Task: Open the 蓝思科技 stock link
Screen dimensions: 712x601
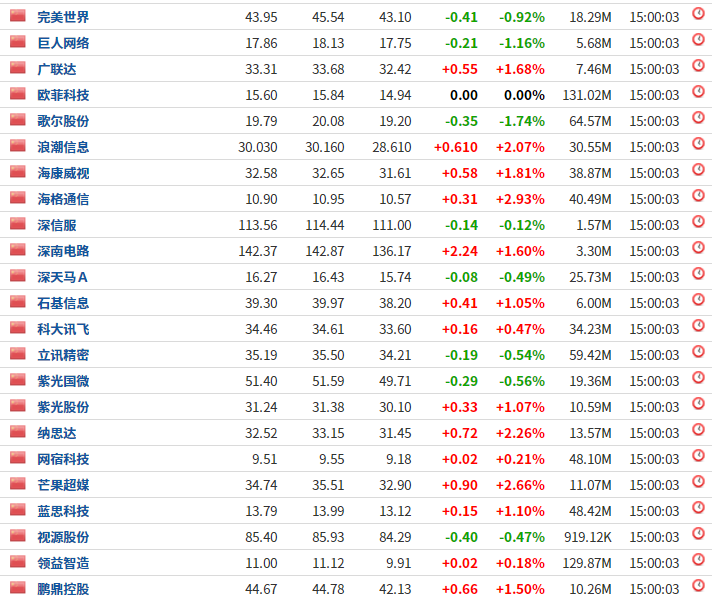Action: click(63, 511)
